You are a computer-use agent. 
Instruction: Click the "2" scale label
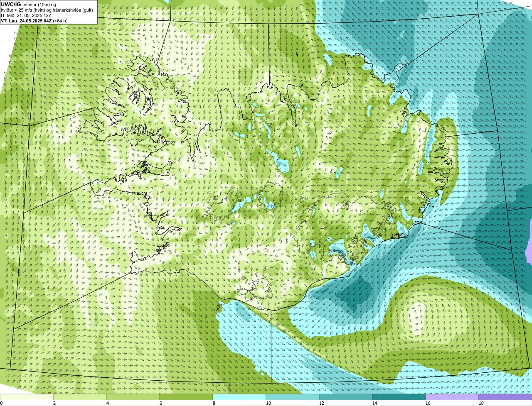[x=54, y=403]
